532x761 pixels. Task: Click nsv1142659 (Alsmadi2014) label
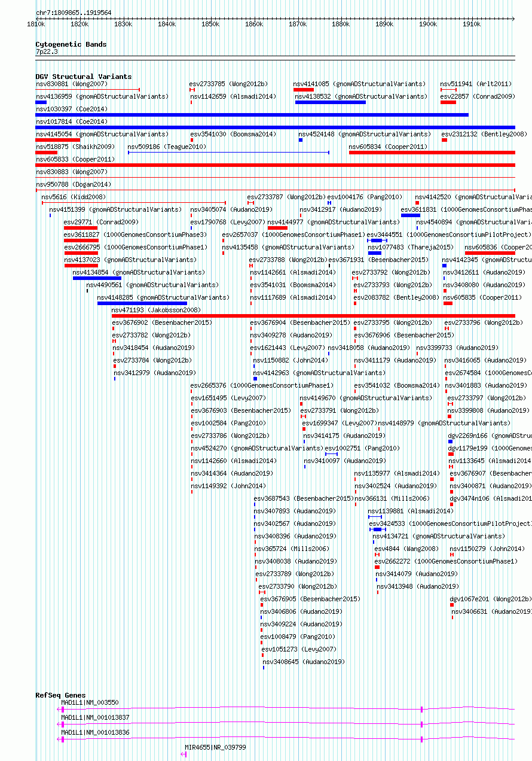click(233, 96)
